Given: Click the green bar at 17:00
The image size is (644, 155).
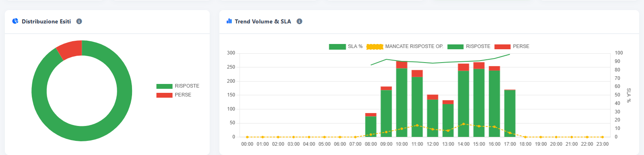Looking at the screenshot, I should click(510, 114).
